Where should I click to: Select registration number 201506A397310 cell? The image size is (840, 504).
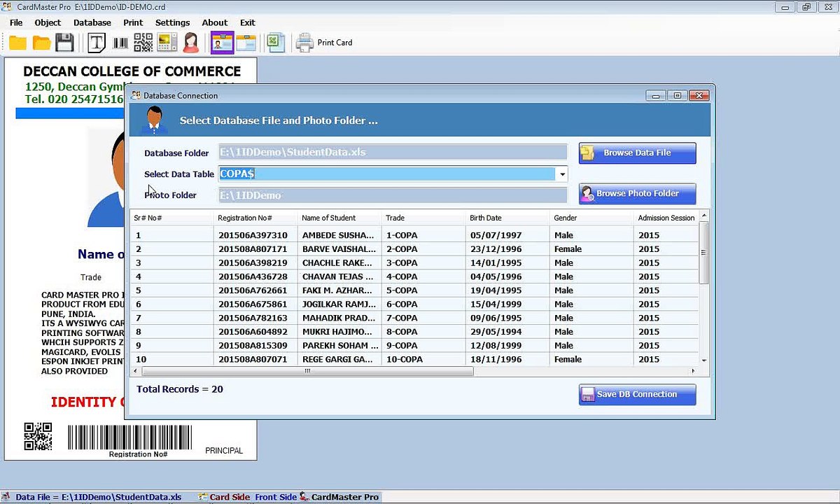(x=255, y=235)
